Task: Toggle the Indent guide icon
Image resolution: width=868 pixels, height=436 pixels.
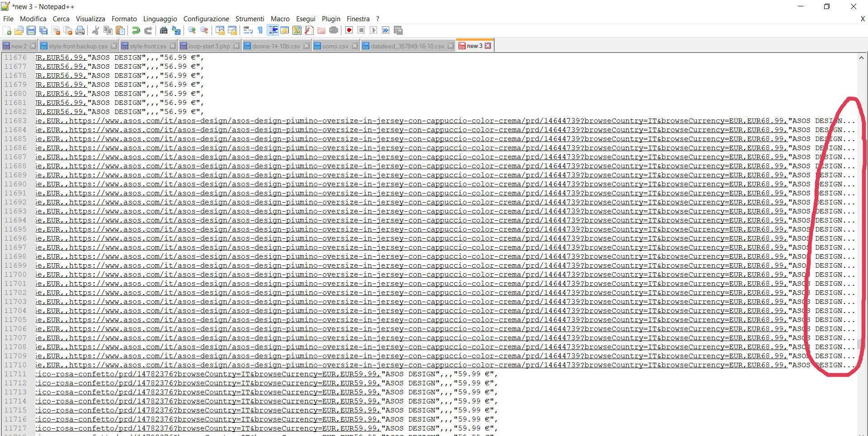Action: tap(273, 30)
